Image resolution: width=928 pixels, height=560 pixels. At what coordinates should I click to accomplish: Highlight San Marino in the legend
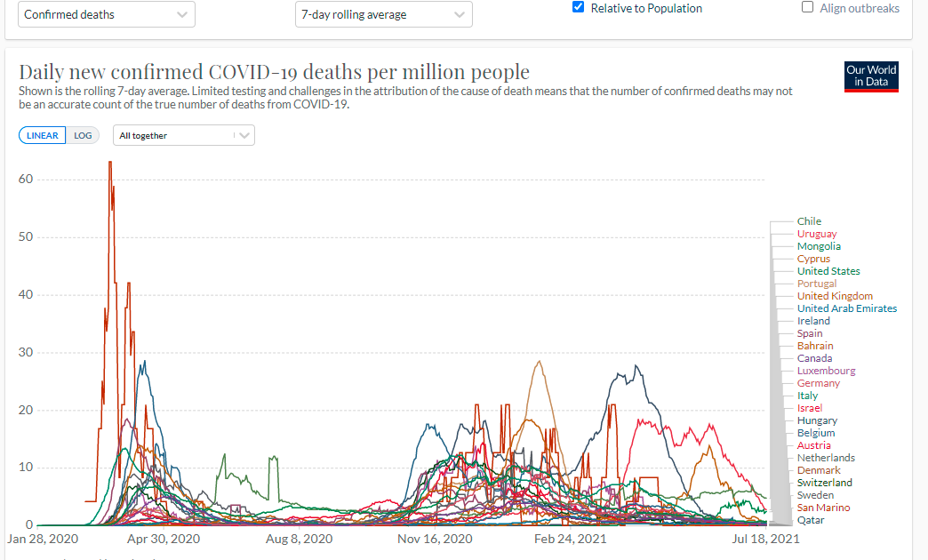coord(823,508)
